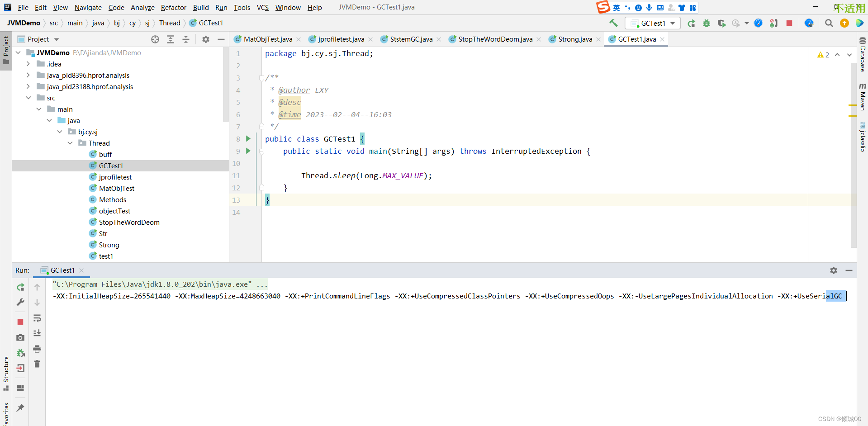This screenshot has height=426, width=868.
Task: Expand java_pid23188.hprof.analysis folder
Action: [x=28, y=86]
